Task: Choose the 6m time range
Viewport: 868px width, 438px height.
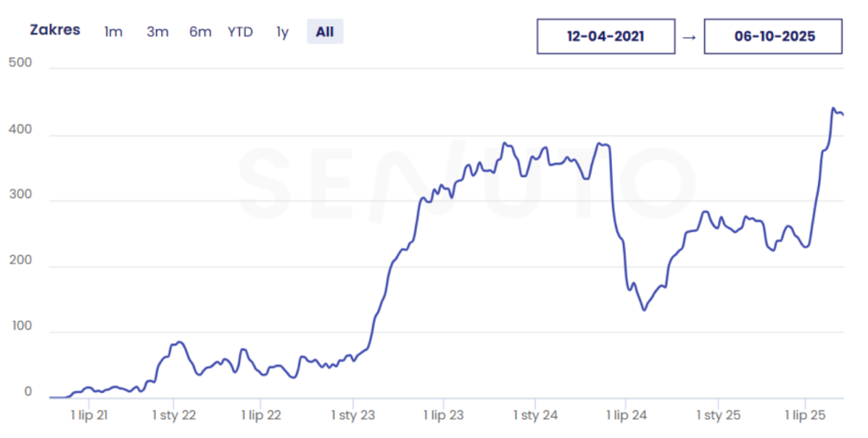Action: coord(200,32)
